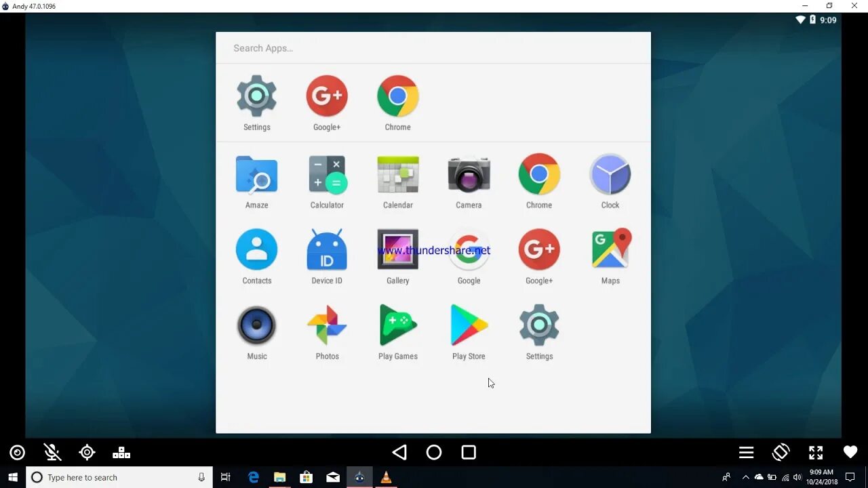Toggle the muted microphone in Andy toolbar
The width and height of the screenshot is (868, 488).
52,452
